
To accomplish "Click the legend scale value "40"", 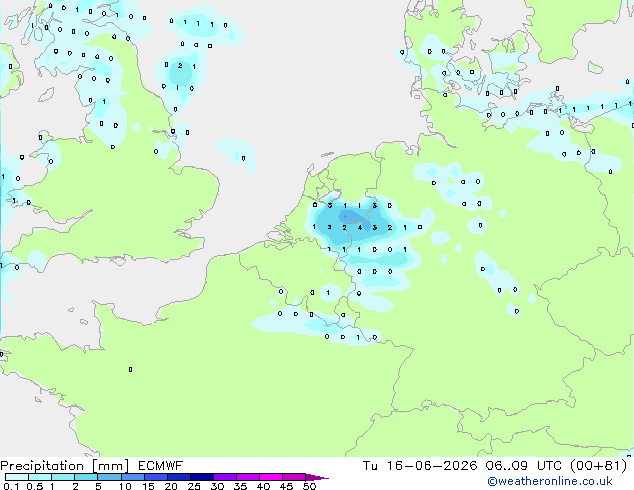I will coord(263,486).
